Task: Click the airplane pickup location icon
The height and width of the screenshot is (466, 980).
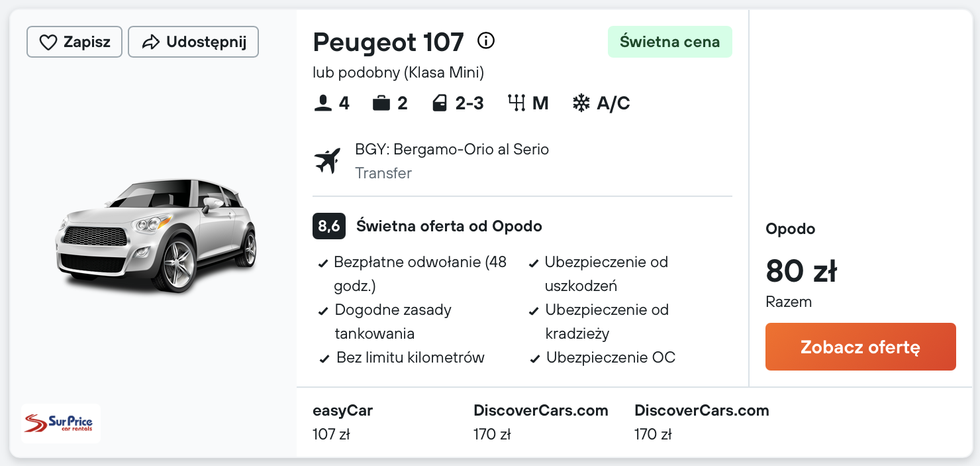Action: pyautogui.click(x=327, y=161)
